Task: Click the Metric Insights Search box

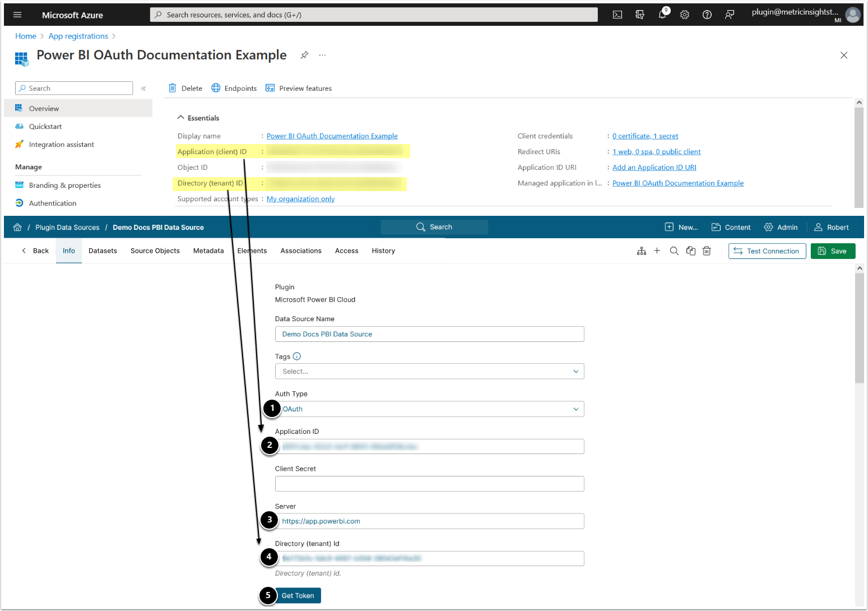Action: coord(434,227)
